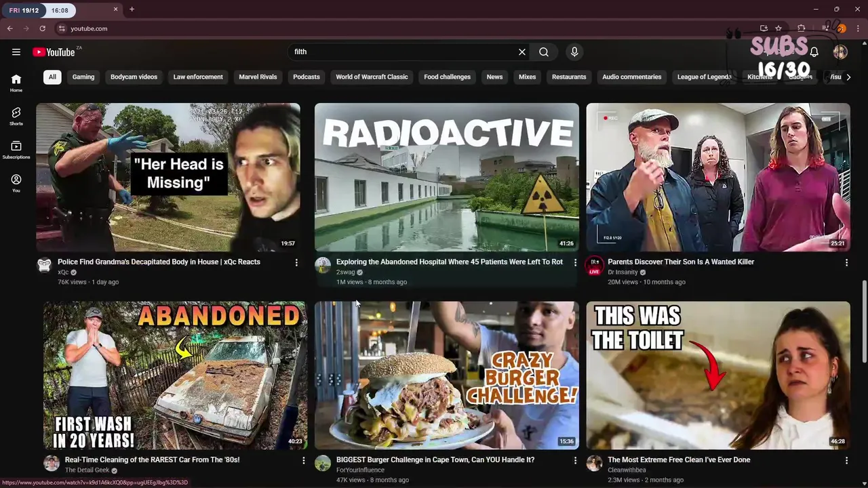Image resolution: width=868 pixels, height=488 pixels.
Task: Close the current browser tab
Action: coord(115,9)
